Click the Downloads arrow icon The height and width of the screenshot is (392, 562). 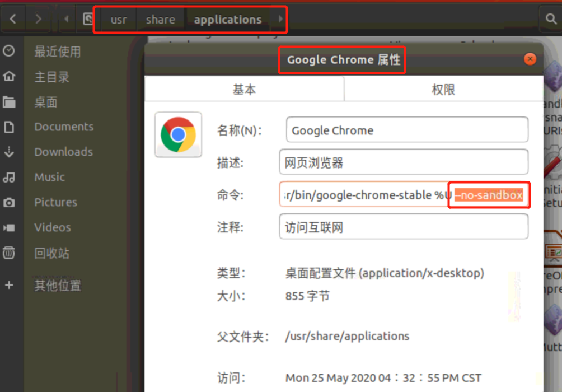click(x=9, y=152)
